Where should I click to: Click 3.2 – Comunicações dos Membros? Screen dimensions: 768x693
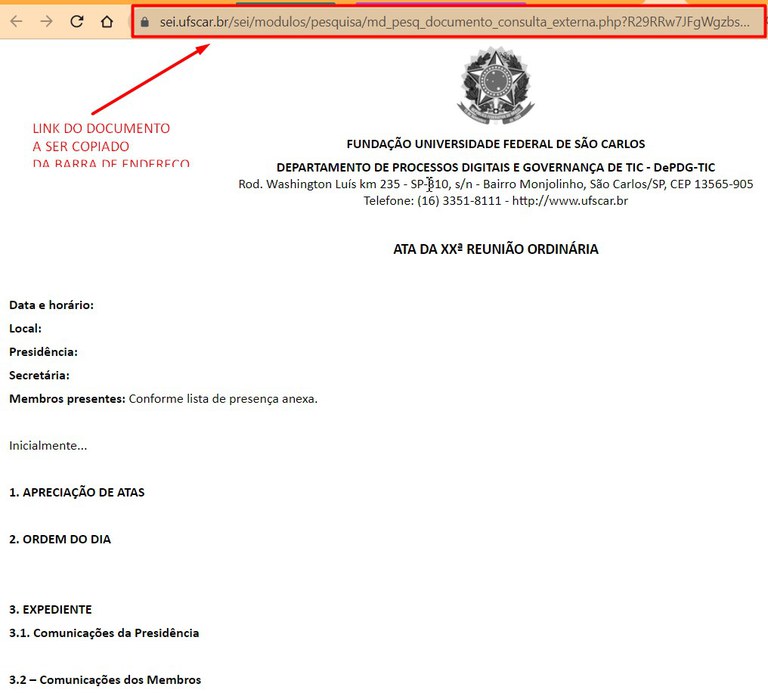click(105, 680)
